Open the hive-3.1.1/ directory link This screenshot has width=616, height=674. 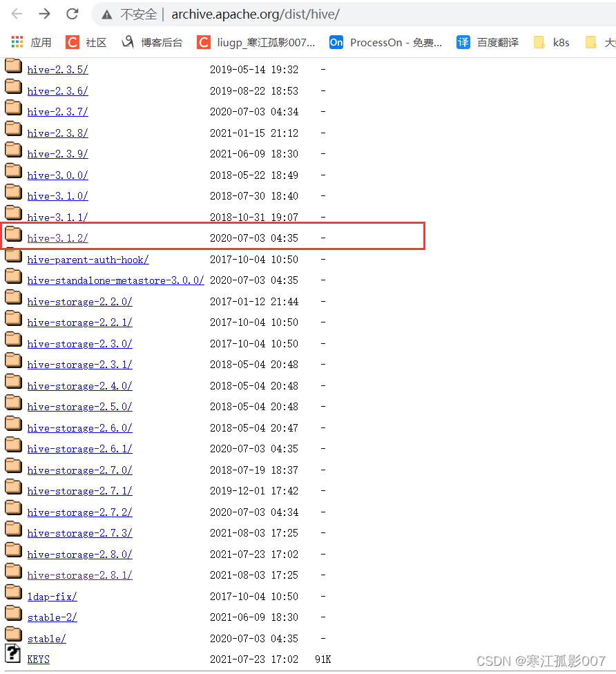(57, 217)
